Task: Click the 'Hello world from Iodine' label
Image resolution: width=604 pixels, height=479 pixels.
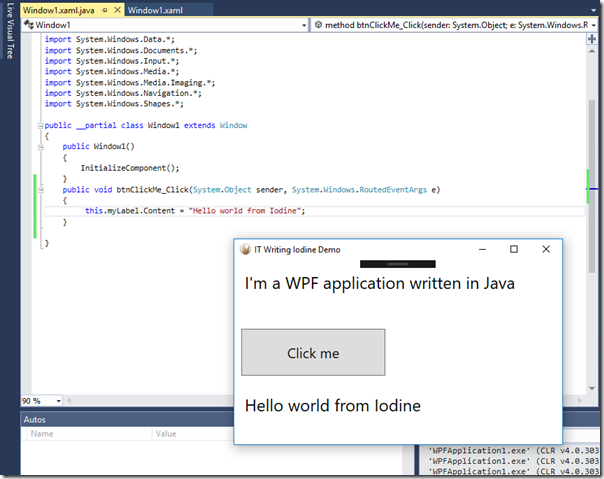Action: coord(333,406)
